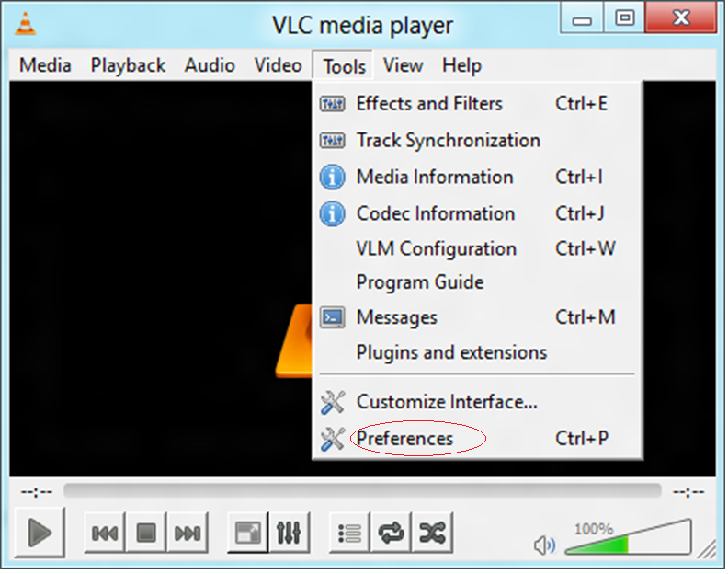
Task: Click the Play button
Action: click(x=40, y=533)
